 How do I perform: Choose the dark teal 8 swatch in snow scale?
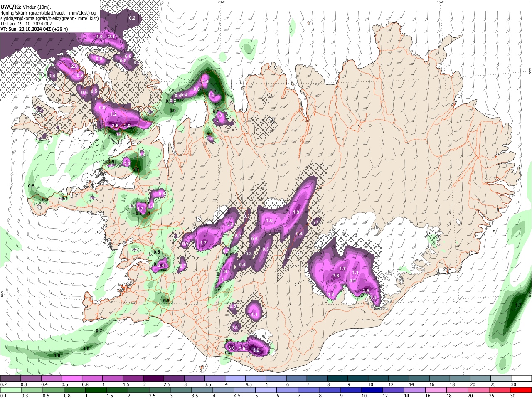(337, 379)
